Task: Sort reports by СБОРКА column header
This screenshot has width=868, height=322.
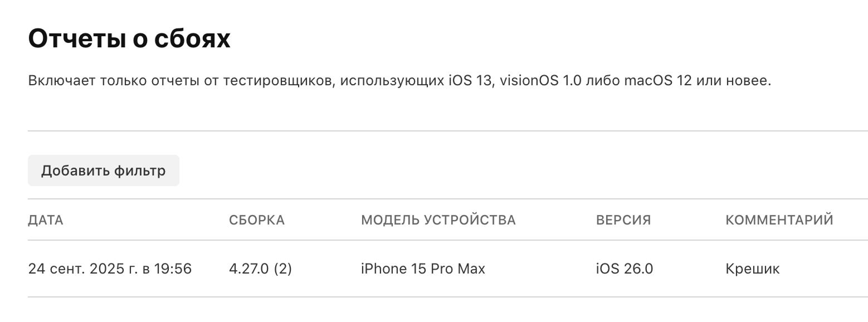Action: tap(257, 219)
